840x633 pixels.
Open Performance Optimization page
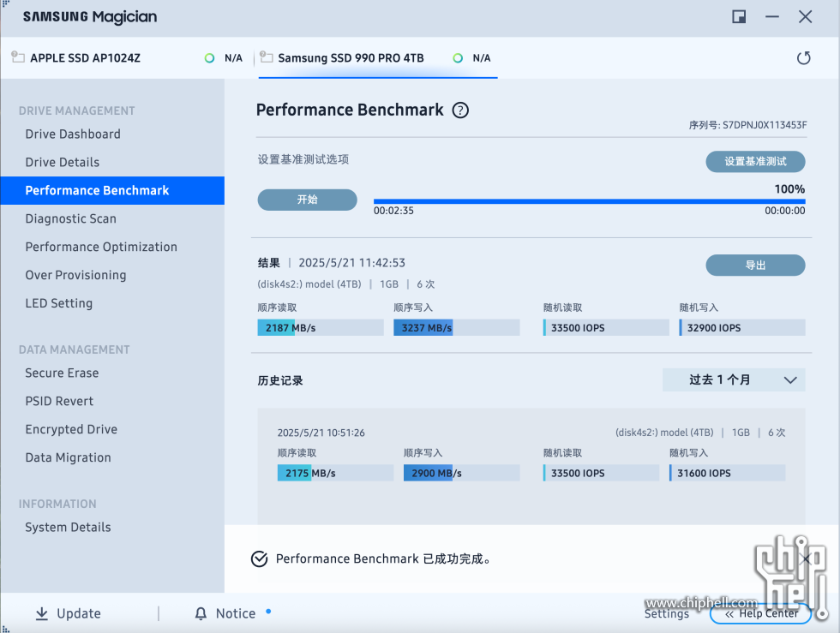tap(101, 247)
